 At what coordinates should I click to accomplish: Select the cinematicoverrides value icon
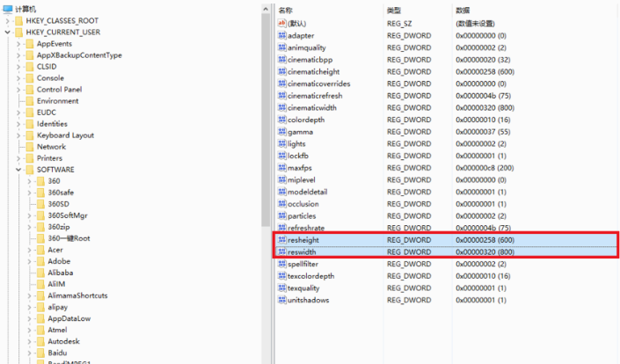coord(282,84)
